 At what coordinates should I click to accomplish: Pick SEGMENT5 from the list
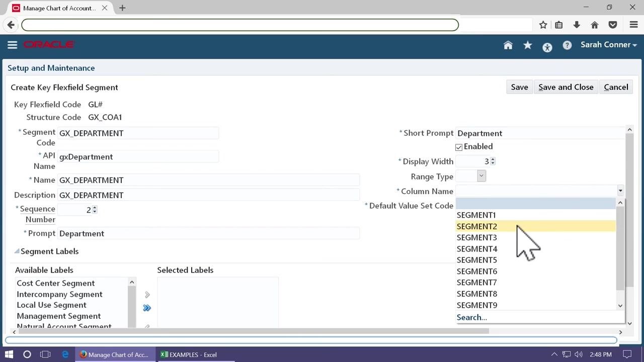[x=535, y=260]
